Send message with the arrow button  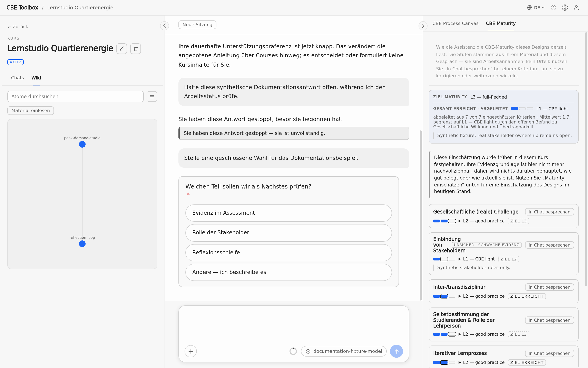(396, 351)
